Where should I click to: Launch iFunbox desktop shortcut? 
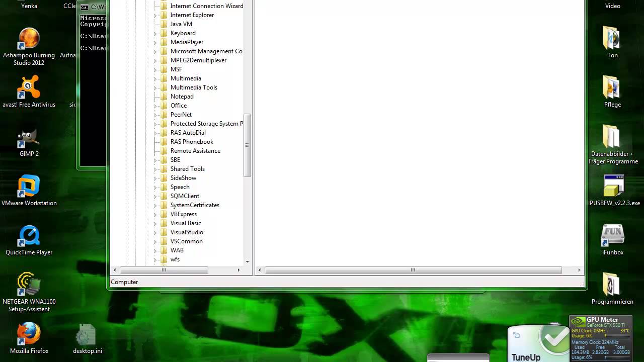612,239
